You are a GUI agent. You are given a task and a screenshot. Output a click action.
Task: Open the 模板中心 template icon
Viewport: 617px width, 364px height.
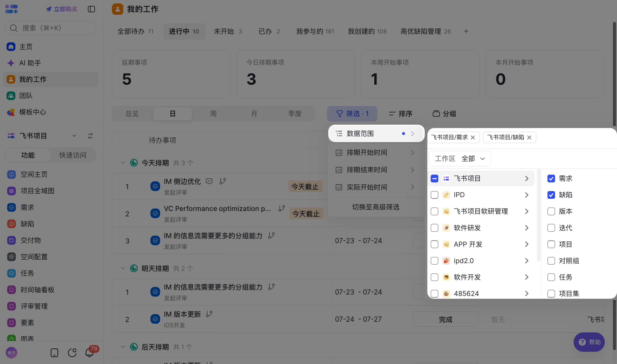[x=11, y=112]
